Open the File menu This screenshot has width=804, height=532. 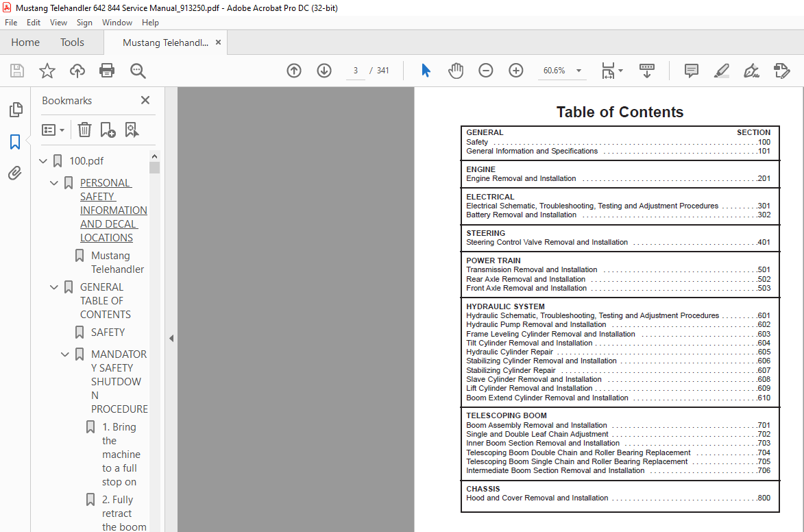[x=11, y=23]
